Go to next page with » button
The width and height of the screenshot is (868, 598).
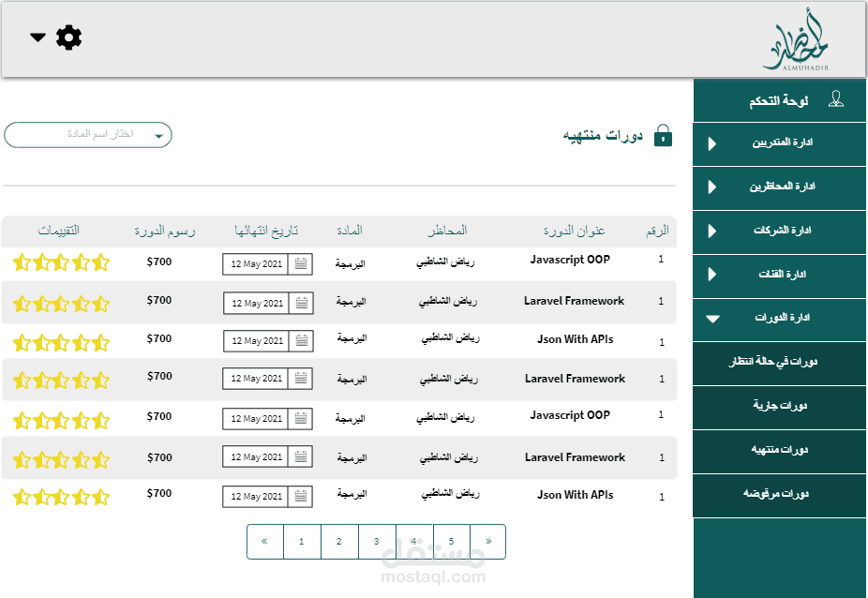pyautogui.click(x=487, y=542)
